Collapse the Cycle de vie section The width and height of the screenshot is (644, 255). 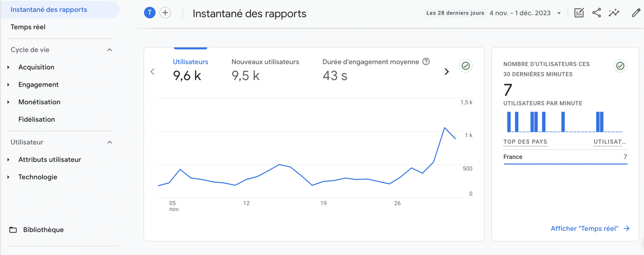coord(110,50)
